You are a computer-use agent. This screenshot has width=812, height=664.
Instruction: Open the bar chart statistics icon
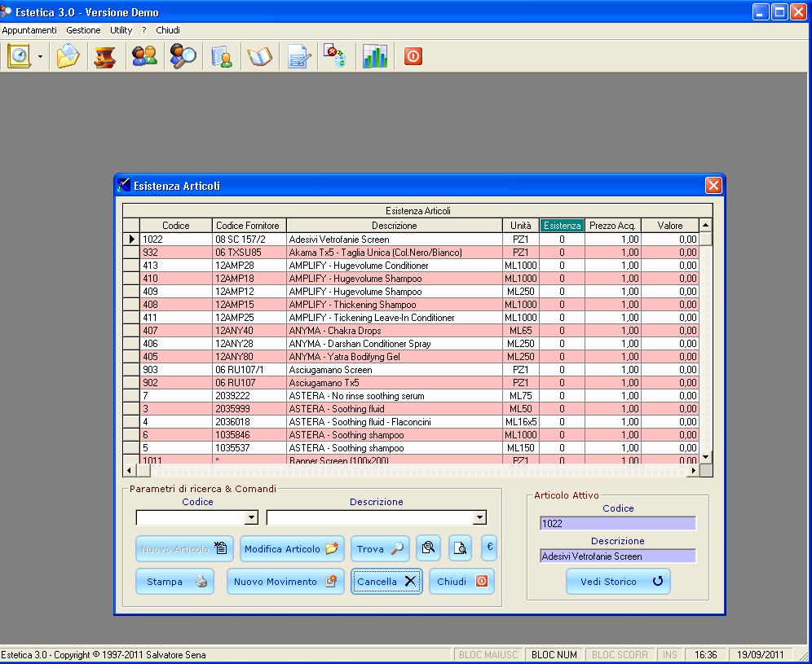[x=374, y=56]
